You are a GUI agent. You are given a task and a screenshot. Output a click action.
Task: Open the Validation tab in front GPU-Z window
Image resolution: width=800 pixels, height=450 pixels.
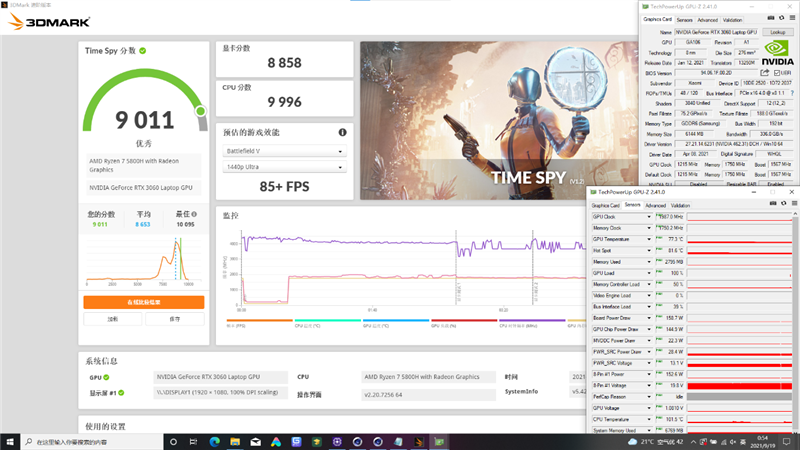pyautogui.click(x=680, y=205)
